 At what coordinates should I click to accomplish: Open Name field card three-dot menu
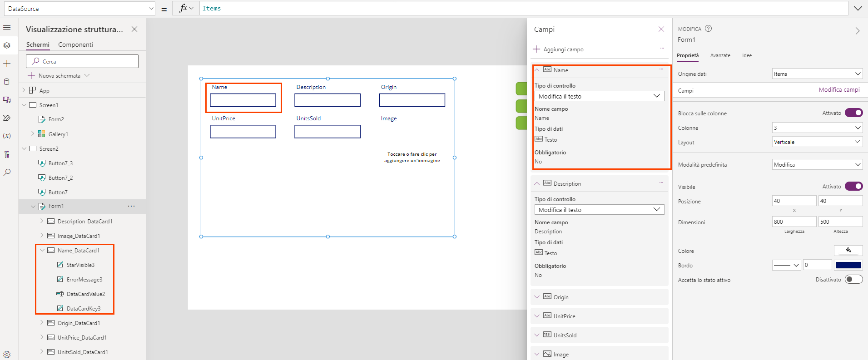click(661, 69)
